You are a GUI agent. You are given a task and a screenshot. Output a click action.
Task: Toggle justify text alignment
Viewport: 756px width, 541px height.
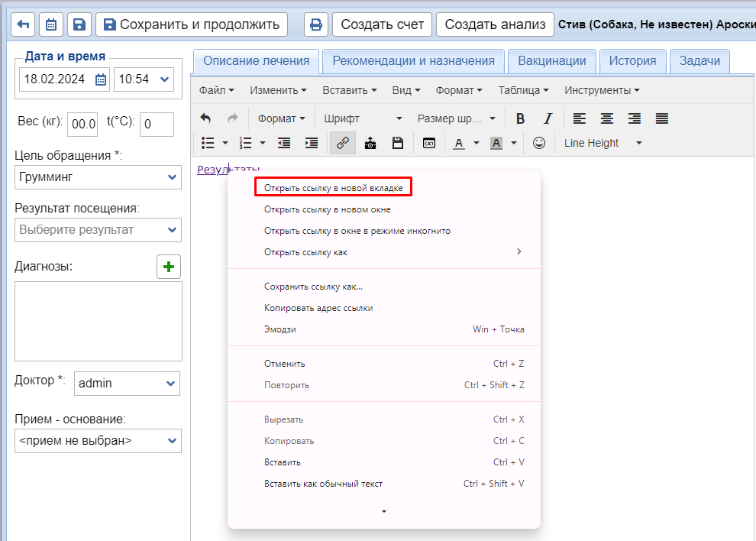(662, 118)
